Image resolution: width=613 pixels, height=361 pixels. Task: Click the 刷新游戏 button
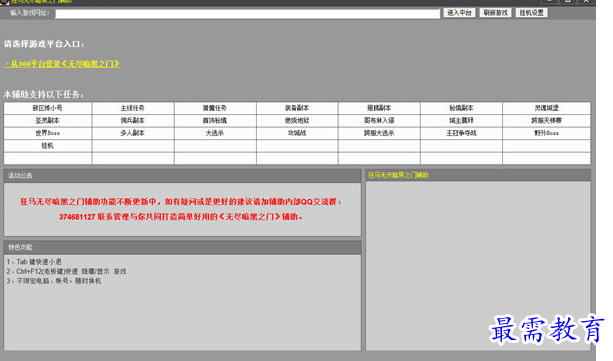[495, 13]
